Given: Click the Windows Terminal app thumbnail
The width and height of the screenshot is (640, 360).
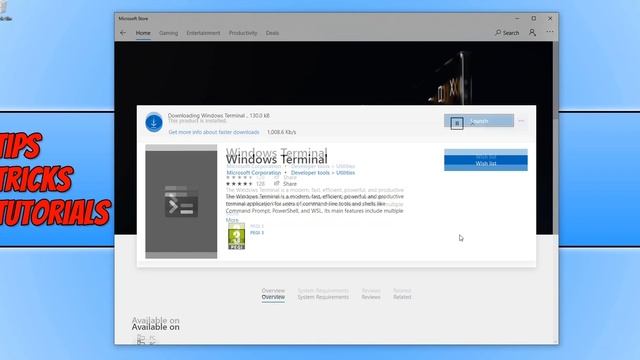Looking at the screenshot, I should (x=181, y=202).
